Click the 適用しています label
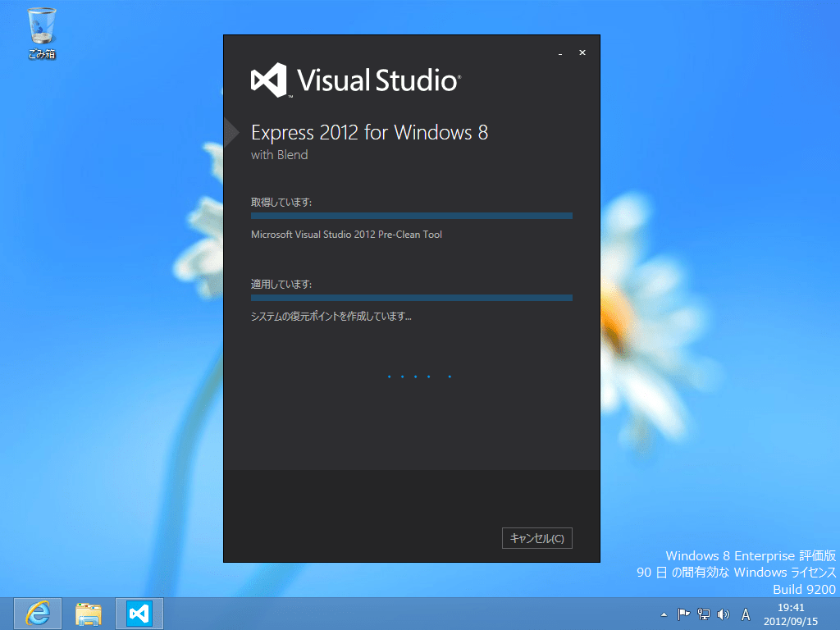 click(281, 284)
